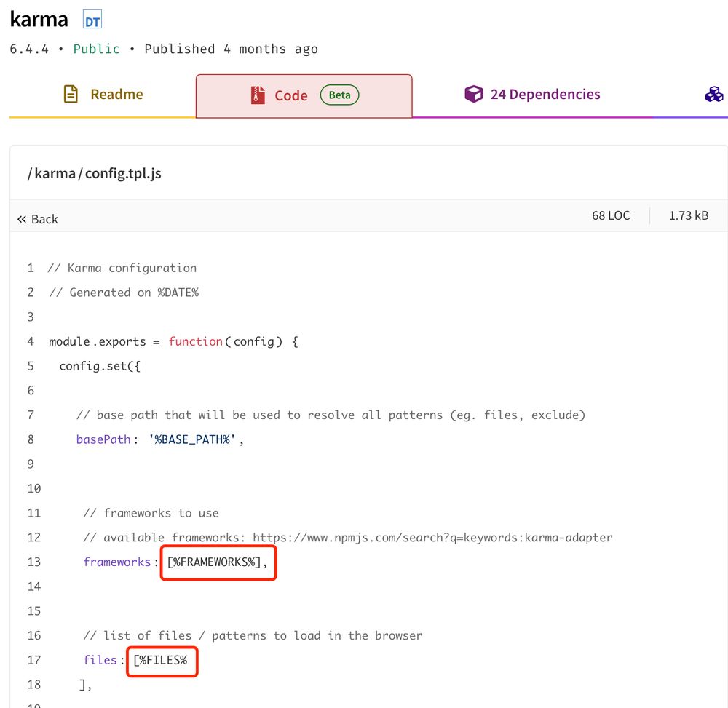This screenshot has width=728, height=708.
Task: Click the highlighted [%FILES% placeholder
Action: pyautogui.click(x=162, y=660)
